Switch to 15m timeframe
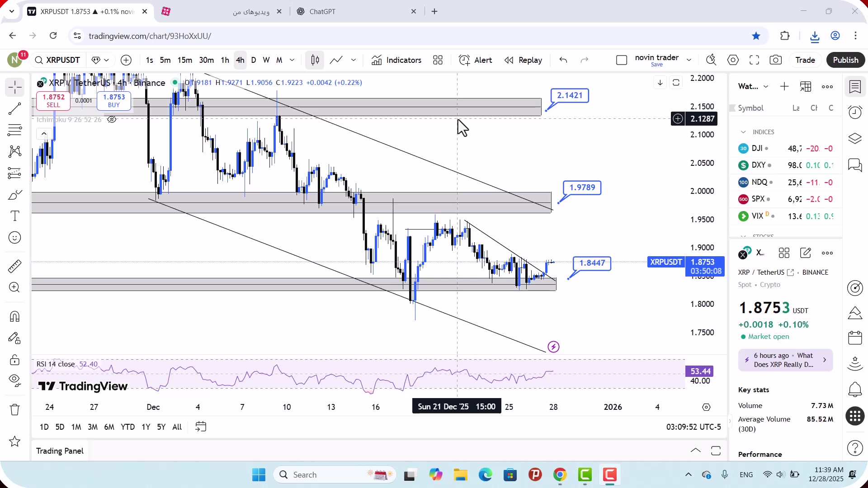The width and height of the screenshot is (868, 488). [184, 60]
